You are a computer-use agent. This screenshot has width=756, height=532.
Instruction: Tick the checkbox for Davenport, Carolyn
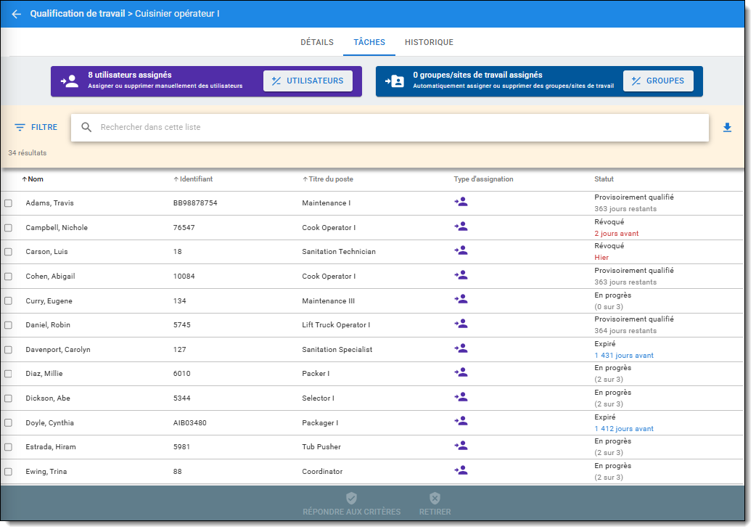click(x=8, y=350)
